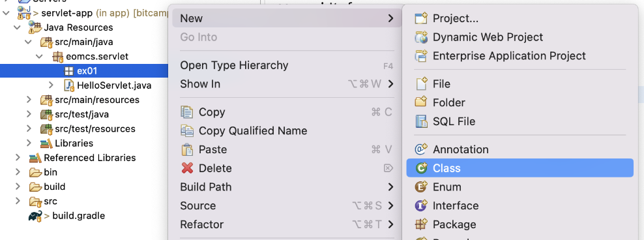Image resolution: width=644 pixels, height=240 pixels.
Task: Click the Copy Qualified Name icon
Action: 187,130
